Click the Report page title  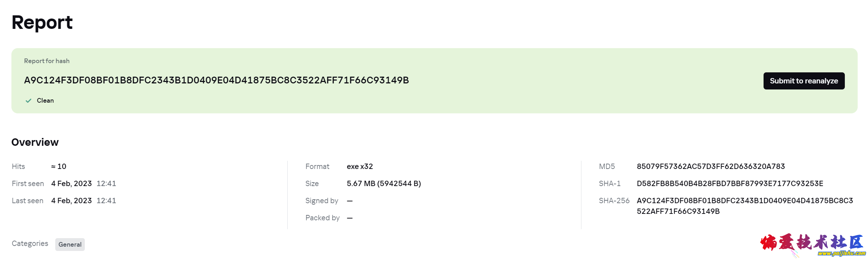click(42, 22)
